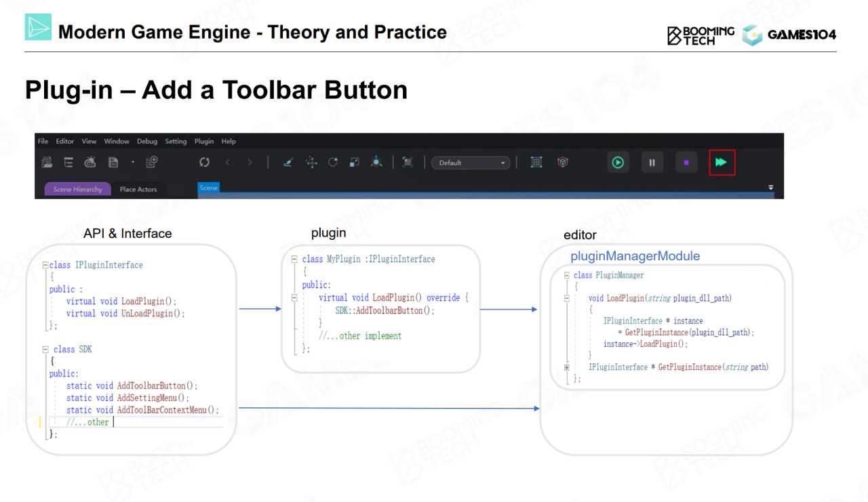Open the Debug menu
The height and width of the screenshot is (502, 868).
(x=147, y=142)
